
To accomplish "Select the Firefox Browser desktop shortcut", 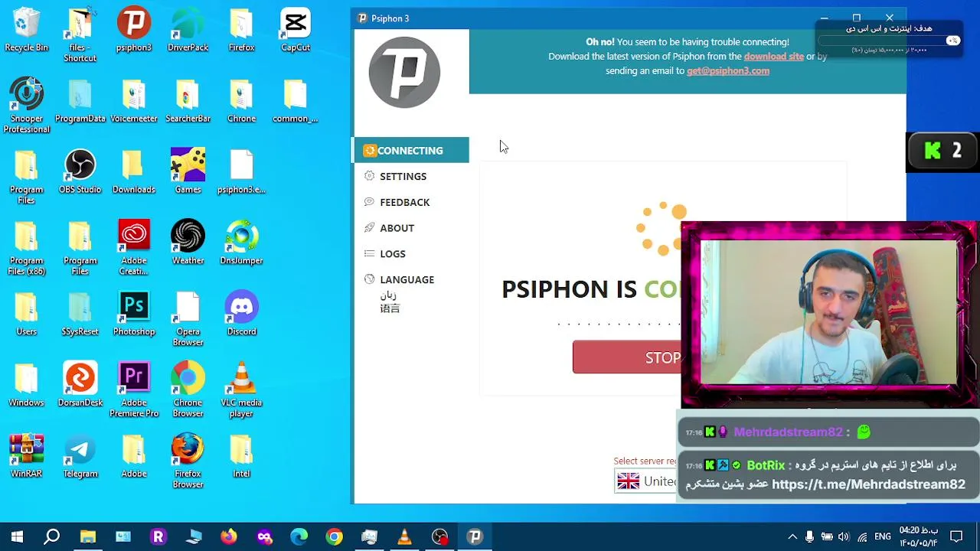I will click(x=188, y=461).
